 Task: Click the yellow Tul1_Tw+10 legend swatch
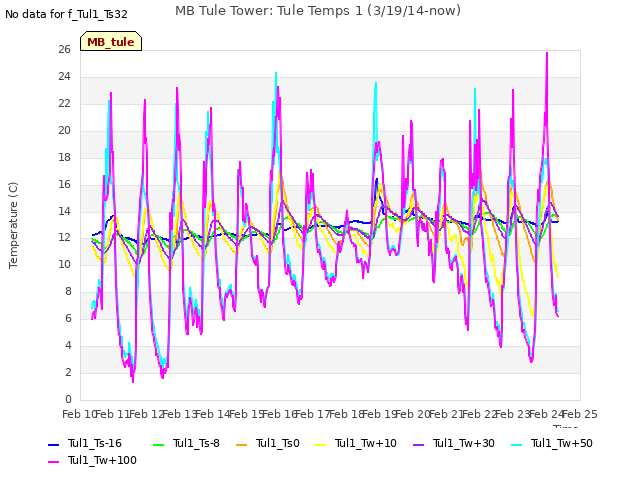(321, 444)
